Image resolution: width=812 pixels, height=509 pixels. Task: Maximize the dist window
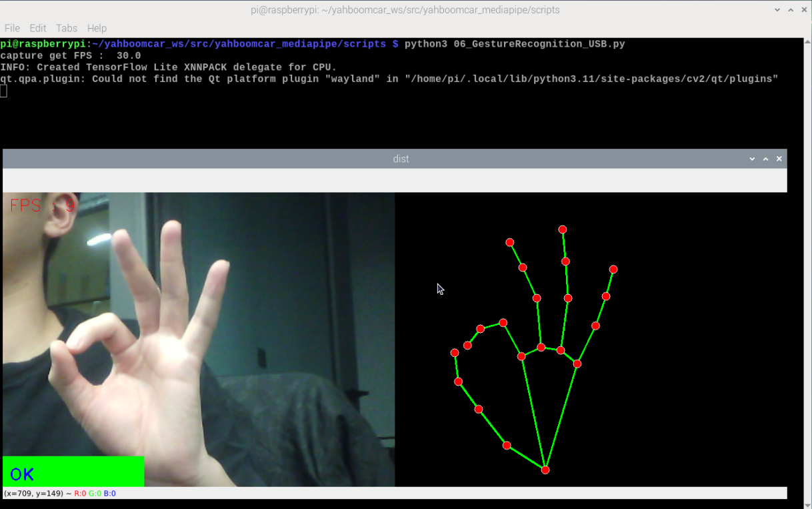click(766, 159)
